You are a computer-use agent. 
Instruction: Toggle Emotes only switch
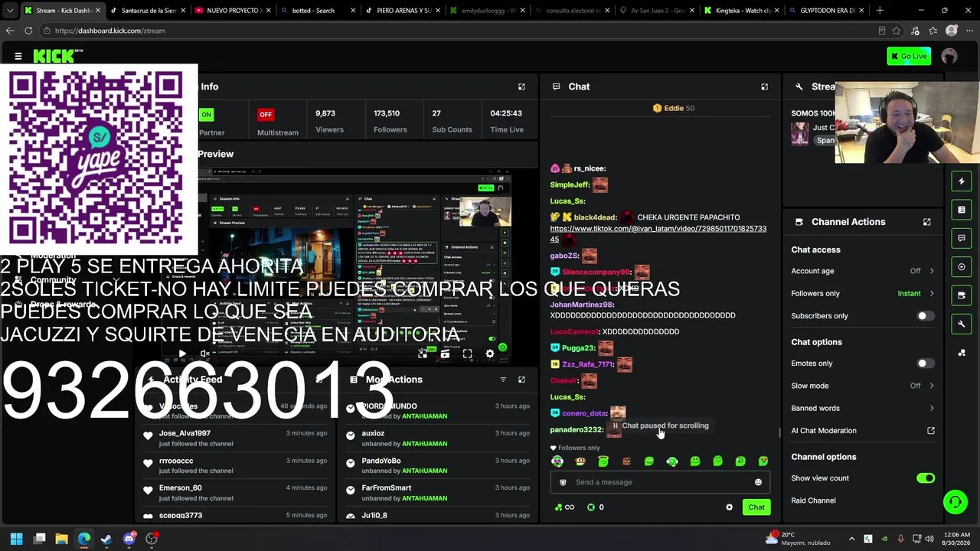pos(926,364)
